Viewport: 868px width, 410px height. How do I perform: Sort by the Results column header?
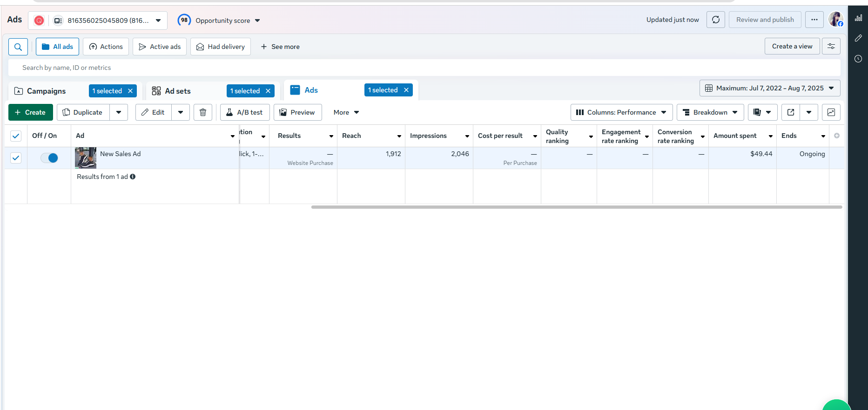303,136
